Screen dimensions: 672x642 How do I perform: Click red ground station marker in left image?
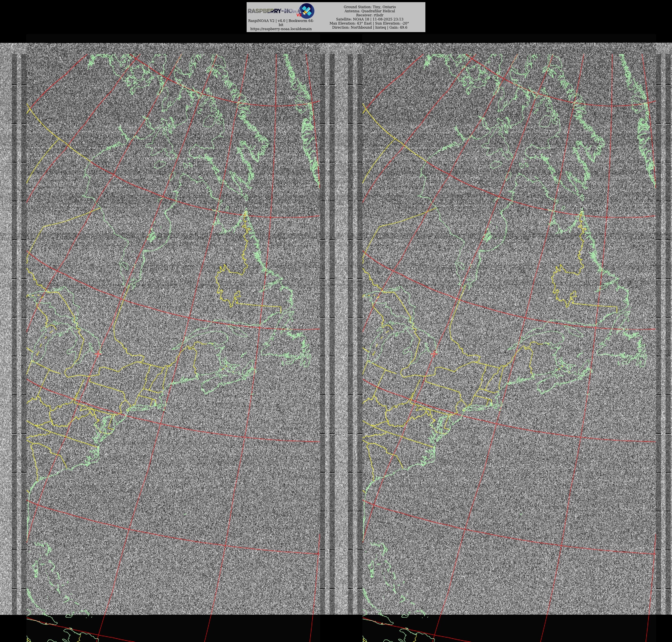coord(98,354)
